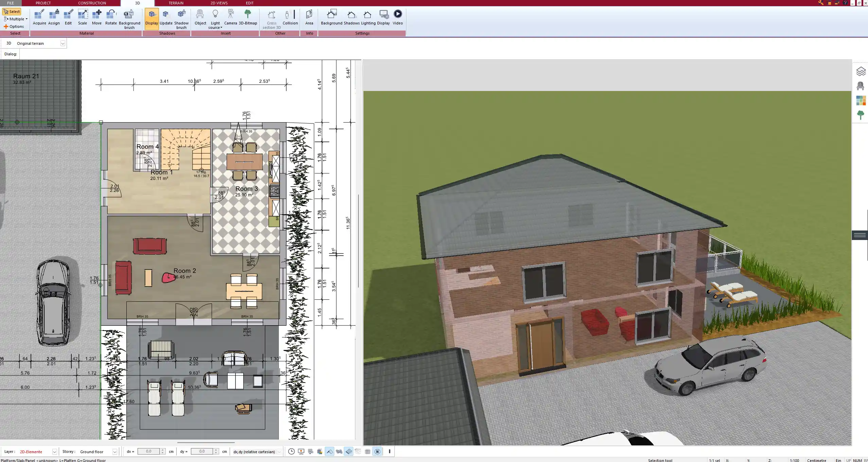
Task: Open the dx,dy relative cartesian dropdown
Action: [257, 452]
